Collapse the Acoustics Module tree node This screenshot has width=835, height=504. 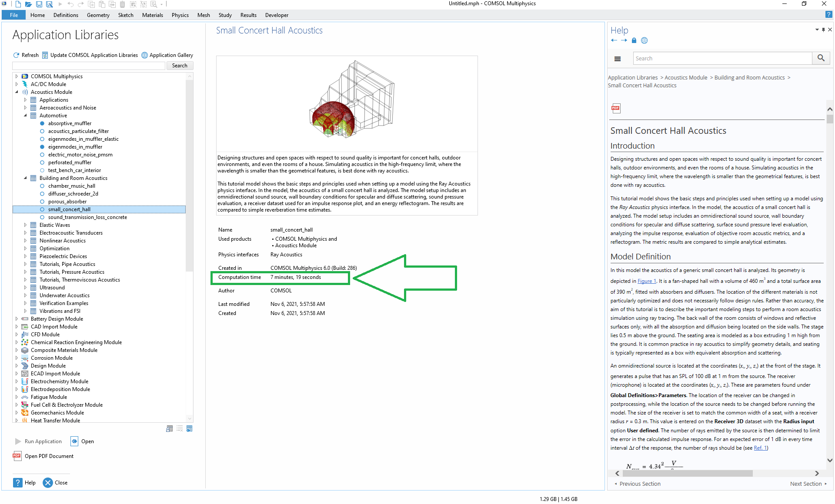17,92
